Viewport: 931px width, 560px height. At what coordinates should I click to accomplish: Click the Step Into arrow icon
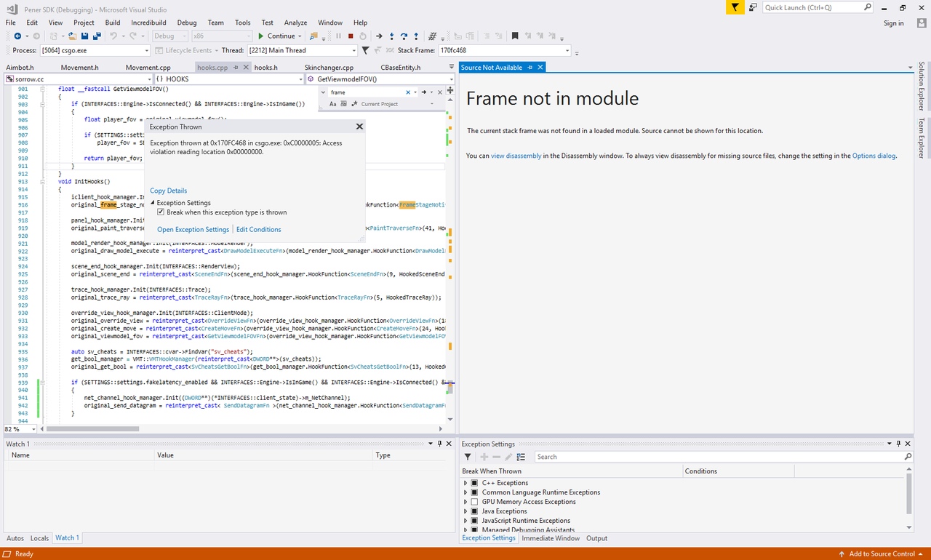pos(392,36)
